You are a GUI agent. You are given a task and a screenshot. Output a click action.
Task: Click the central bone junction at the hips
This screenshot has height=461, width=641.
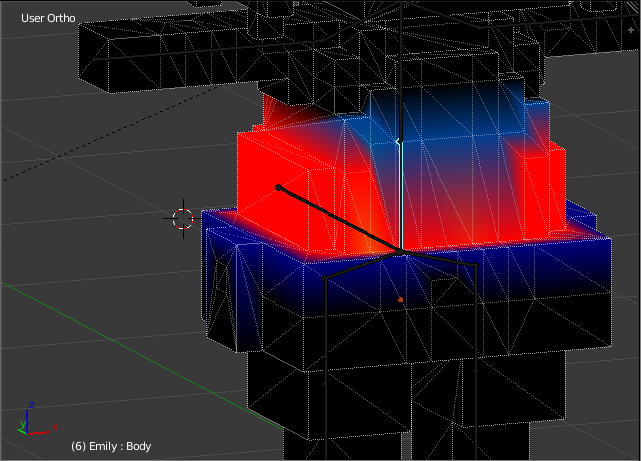pyautogui.click(x=400, y=252)
